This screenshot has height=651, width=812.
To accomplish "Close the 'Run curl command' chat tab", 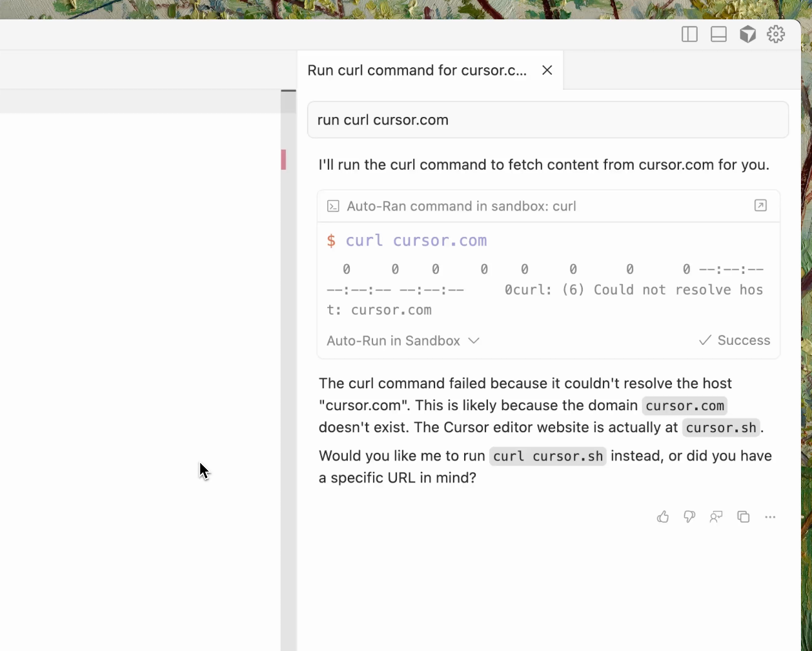I will click(x=547, y=70).
